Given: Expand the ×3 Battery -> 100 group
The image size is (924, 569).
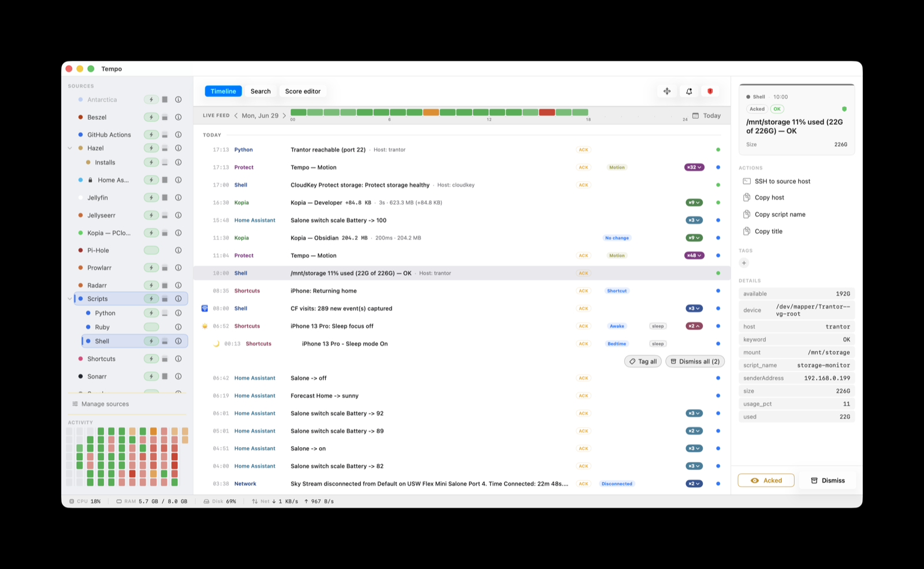Looking at the screenshot, I should (694, 220).
